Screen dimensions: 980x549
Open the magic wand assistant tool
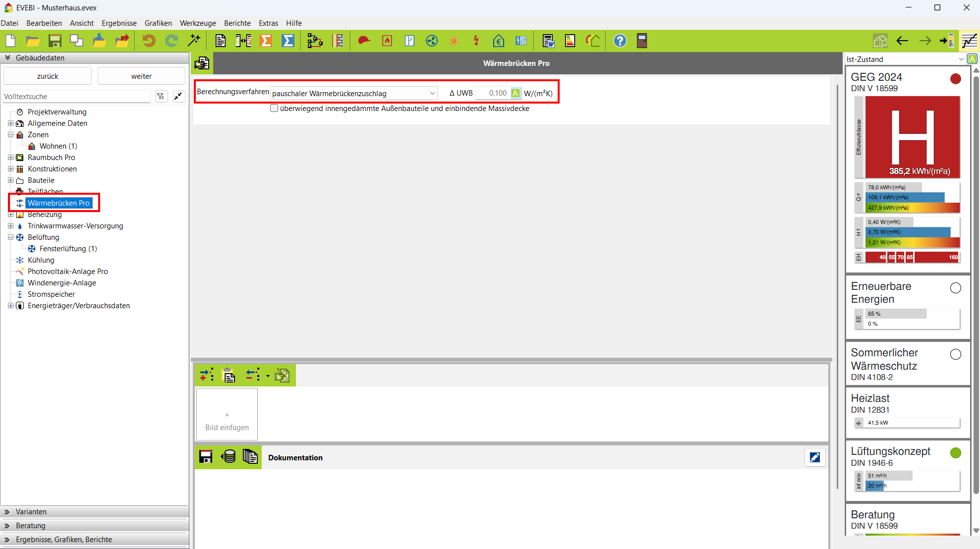(194, 41)
